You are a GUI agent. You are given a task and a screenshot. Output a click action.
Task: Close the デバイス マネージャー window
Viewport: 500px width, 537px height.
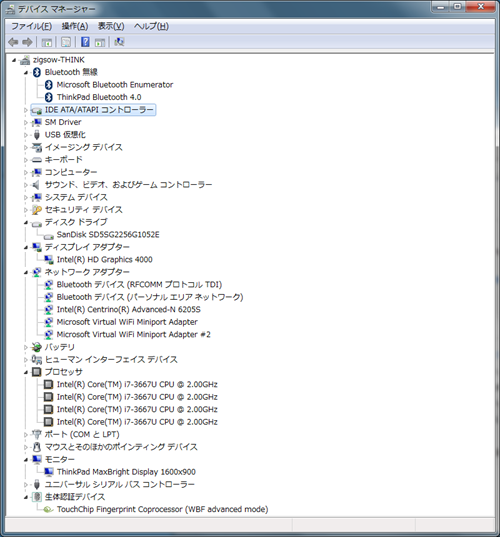point(480,7)
